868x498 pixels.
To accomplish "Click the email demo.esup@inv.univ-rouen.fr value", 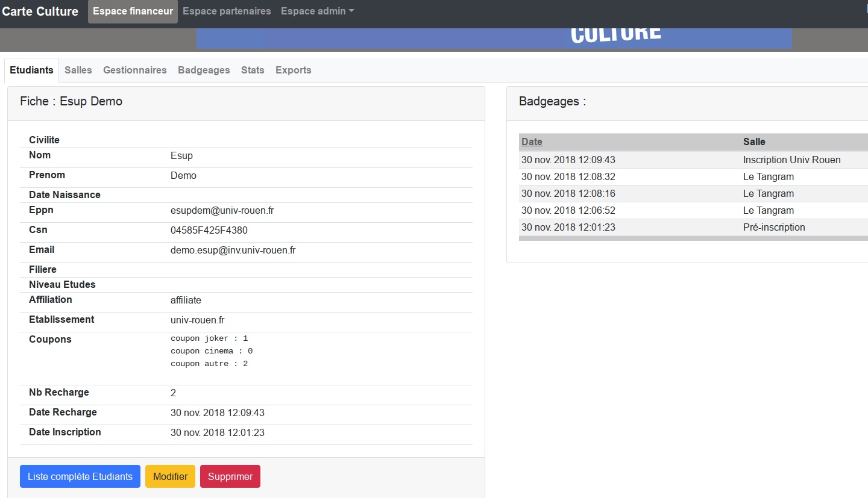I will pyautogui.click(x=233, y=251).
